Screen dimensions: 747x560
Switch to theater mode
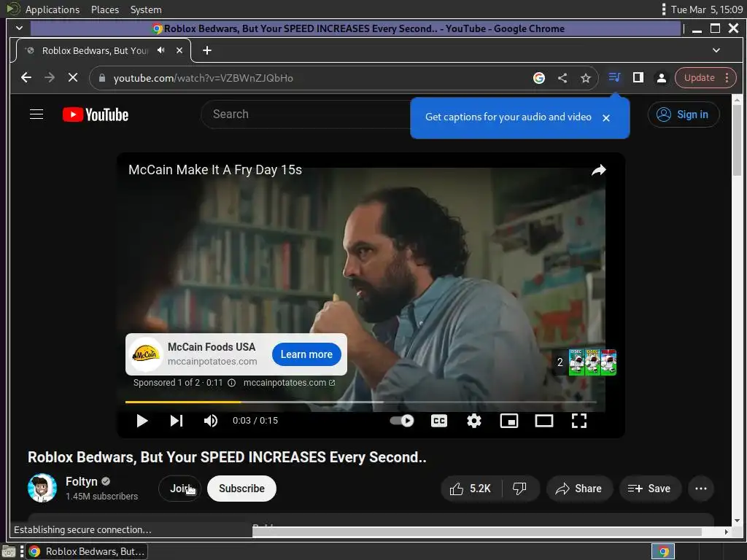point(543,421)
